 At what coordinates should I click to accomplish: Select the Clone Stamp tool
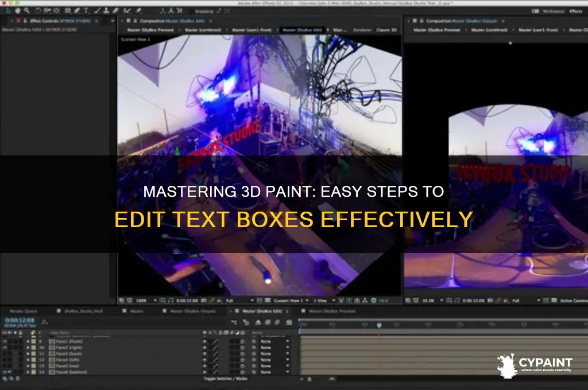pyautogui.click(x=107, y=11)
